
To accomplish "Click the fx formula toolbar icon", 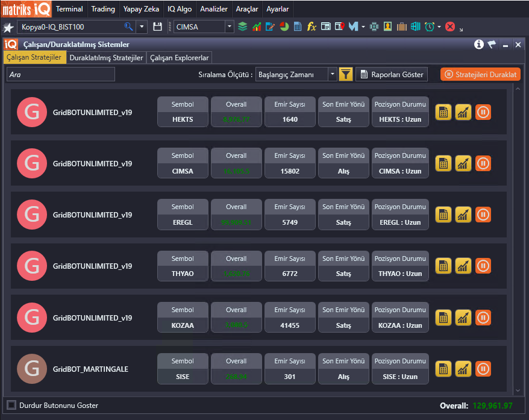I will (x=311, y=27).
